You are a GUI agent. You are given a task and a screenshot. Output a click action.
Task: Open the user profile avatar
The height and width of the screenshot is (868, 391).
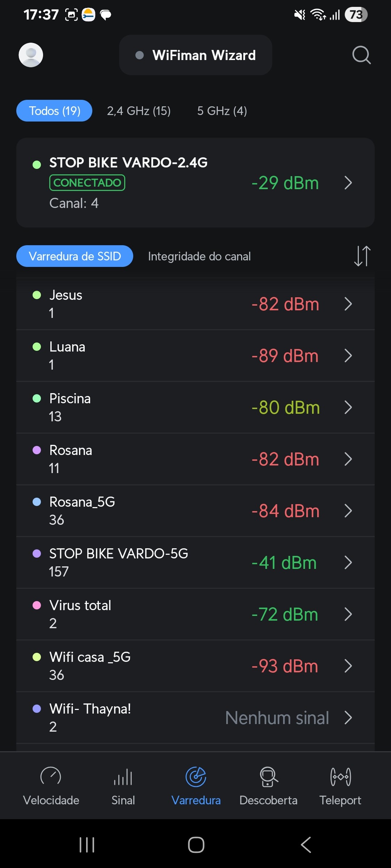coord(31,55)
